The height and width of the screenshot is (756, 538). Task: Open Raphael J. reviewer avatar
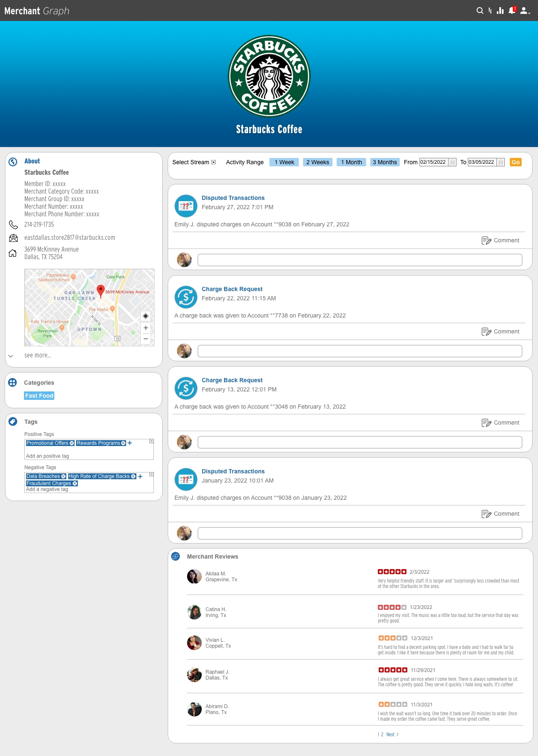pos(194,675)
